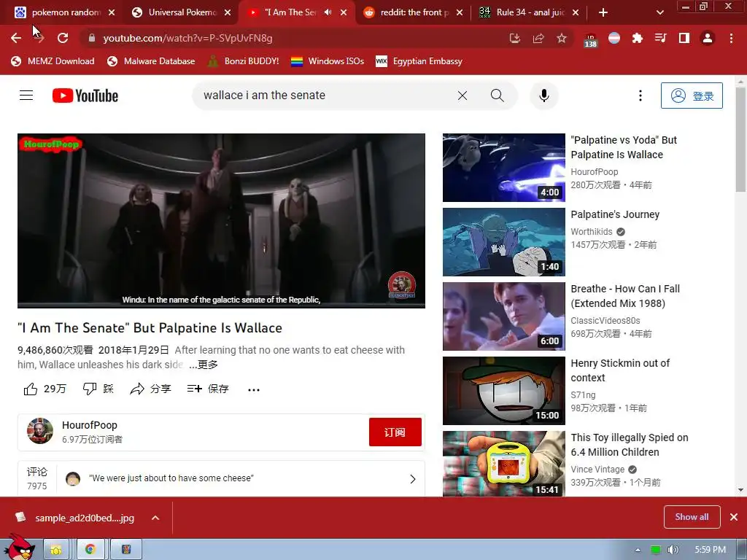
Task: Open Bonzi BUDDY! bookmark
Action: [244, 61]
